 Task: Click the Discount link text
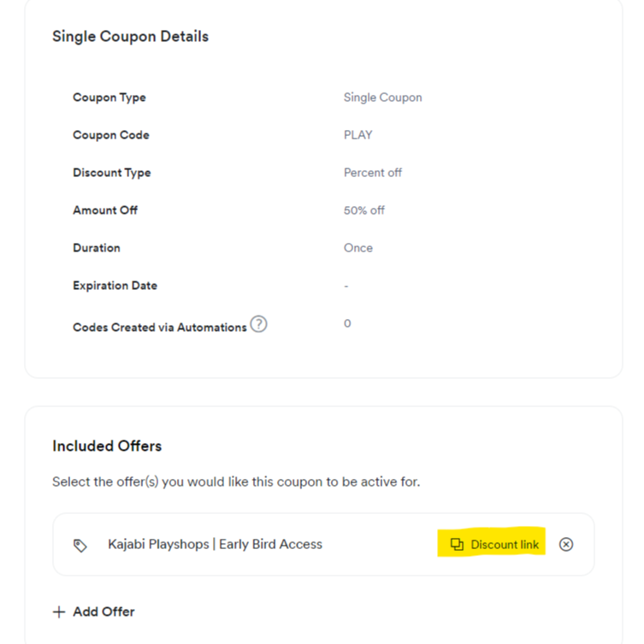505,545
